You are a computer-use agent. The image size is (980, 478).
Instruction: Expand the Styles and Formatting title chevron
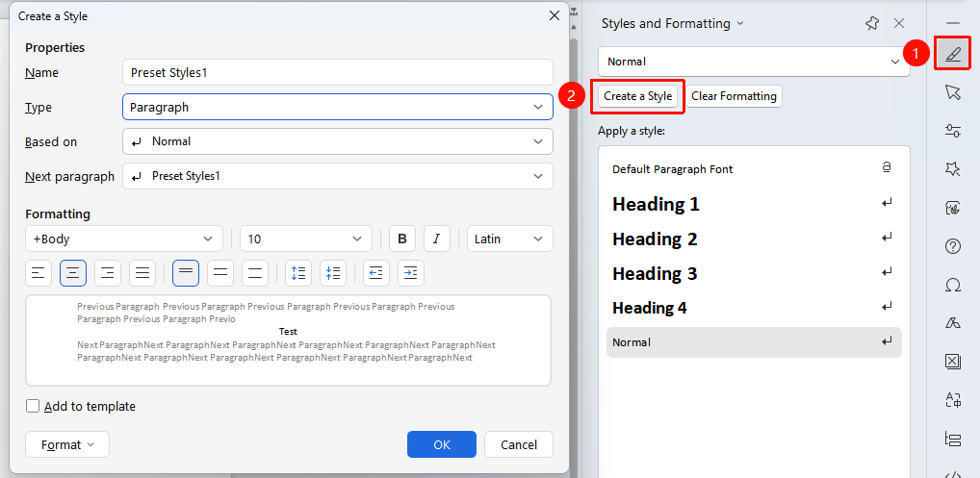pyautogui.click(x=740, y=24)
